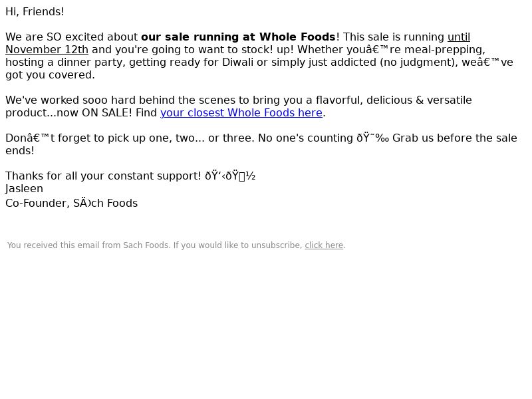532x399 pixels.
Task: Follow the unsubscribe "click here" link
Action: (x=324, y=245)
